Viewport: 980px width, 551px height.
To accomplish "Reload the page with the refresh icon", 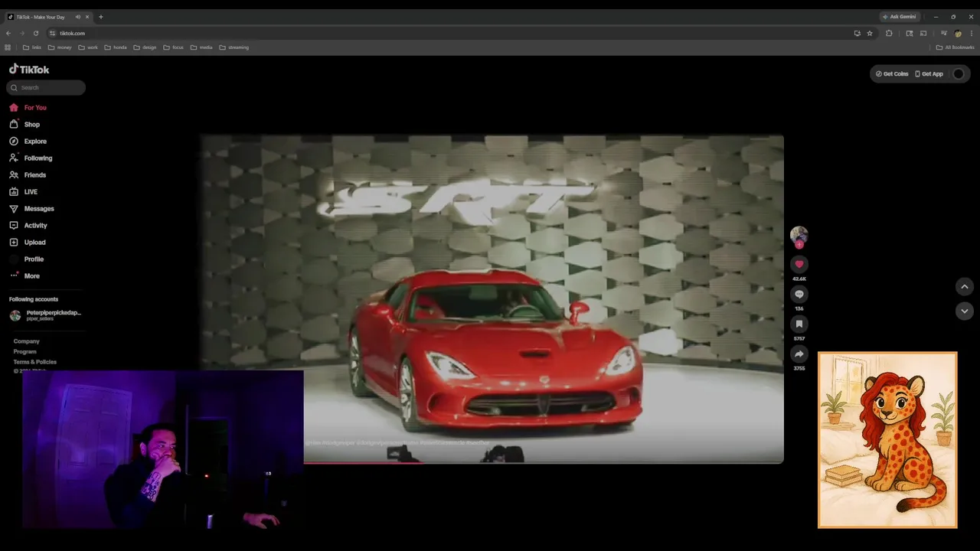I will 35,34.
